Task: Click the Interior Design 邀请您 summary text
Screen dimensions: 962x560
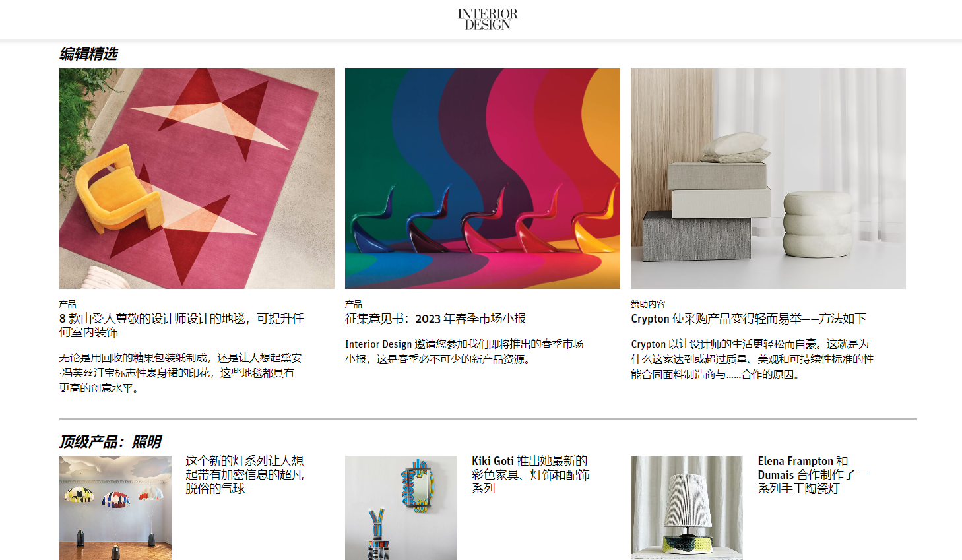Action: (464, 352)
